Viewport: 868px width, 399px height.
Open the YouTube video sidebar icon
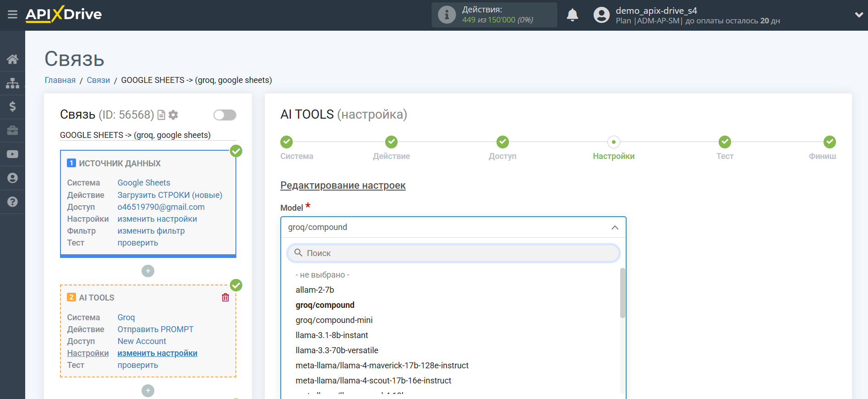tap(12, 154)
